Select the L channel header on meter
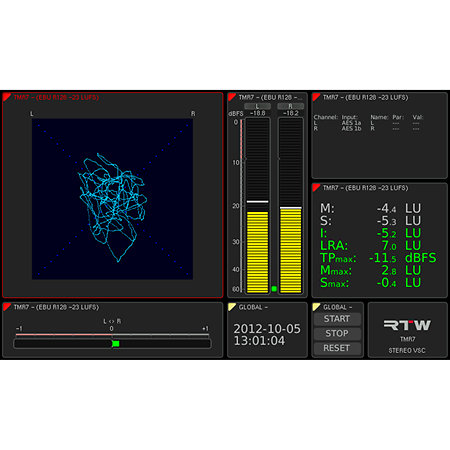The width and height of the screenshot is (450, 450). (257, 106)
